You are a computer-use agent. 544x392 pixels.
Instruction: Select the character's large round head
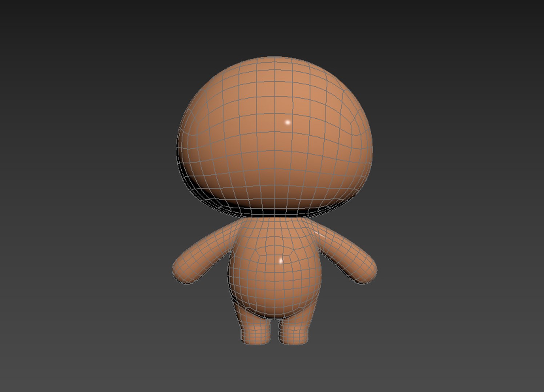coord(274,137)
